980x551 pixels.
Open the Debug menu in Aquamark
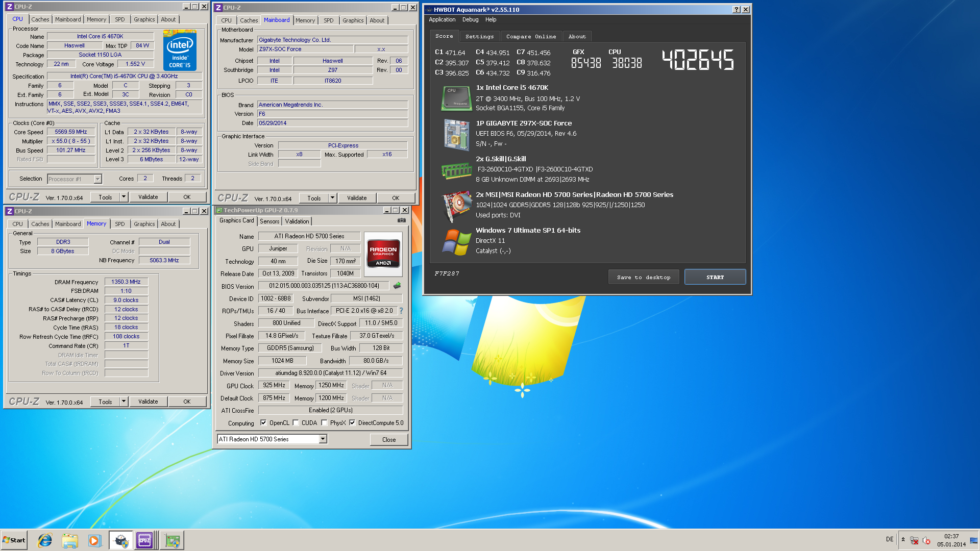click(470, 20)
